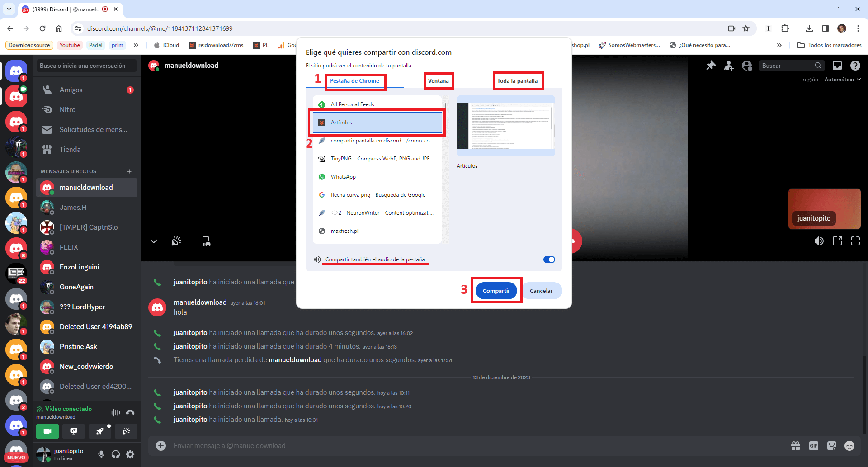Mute microphone in user panel
This screenshot has width=868, height=467.
101,454
